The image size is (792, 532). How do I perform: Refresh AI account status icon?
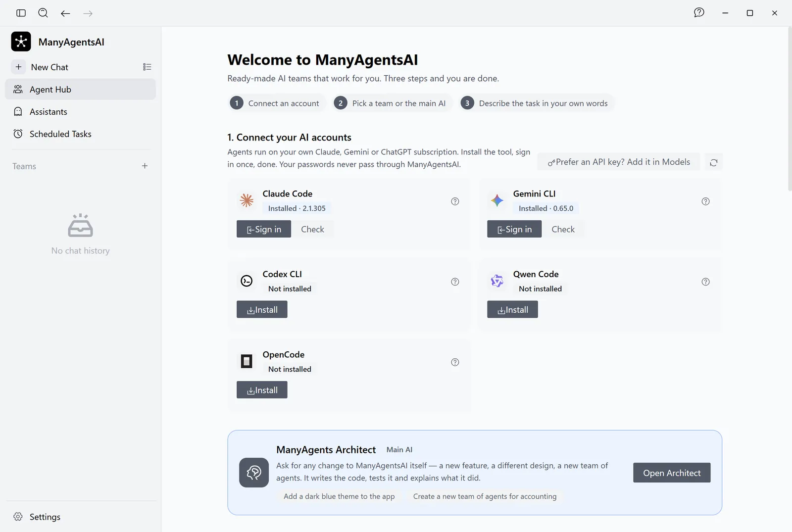pos(713,162)
